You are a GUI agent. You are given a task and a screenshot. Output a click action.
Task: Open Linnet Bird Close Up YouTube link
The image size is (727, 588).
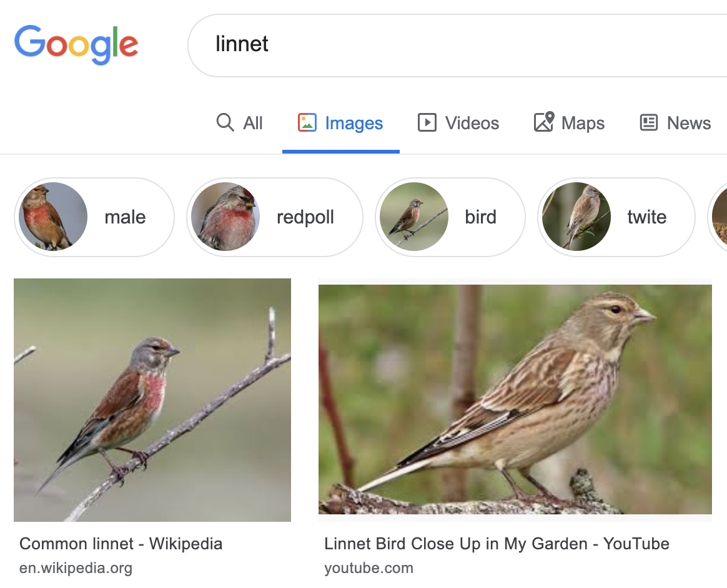(497, 544)
